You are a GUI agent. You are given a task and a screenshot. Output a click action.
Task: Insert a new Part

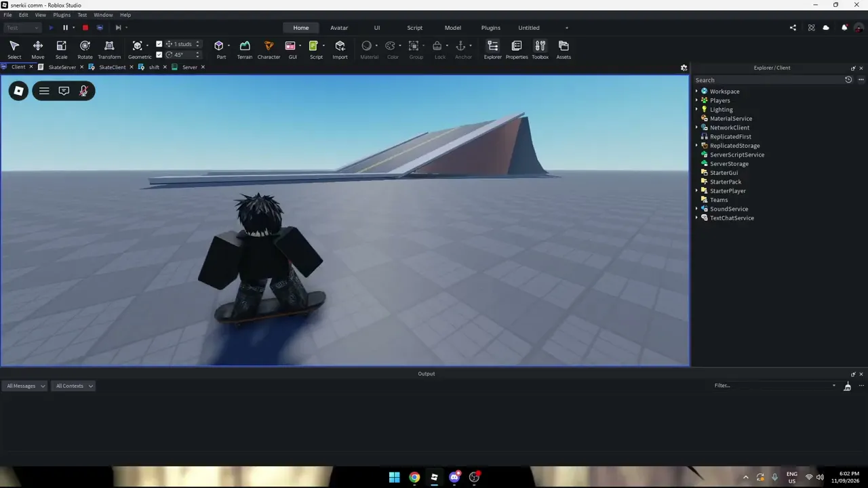[x=219, y=49]
